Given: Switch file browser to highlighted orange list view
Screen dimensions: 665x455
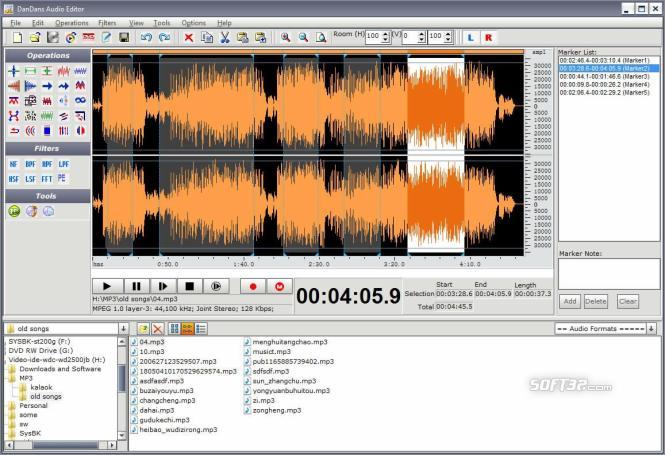Looking at the screenshot, I should coord(187,329).
